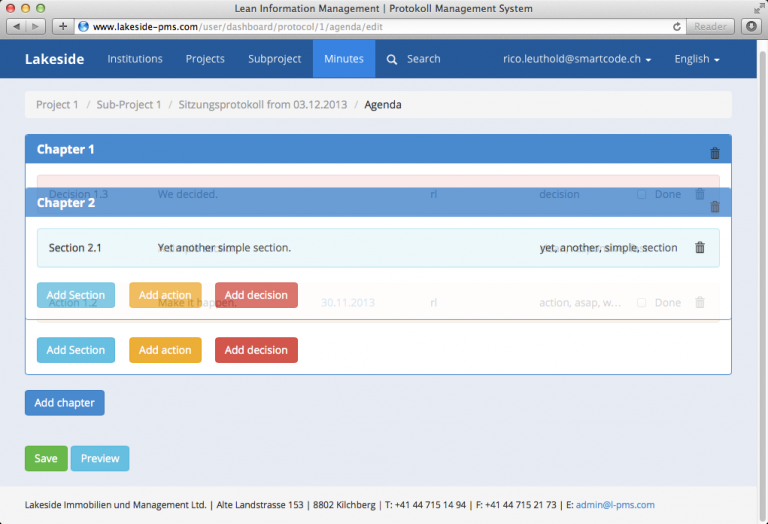Click the Chapter 1 header title
Screen dimensions: 768x524
(x=65, y=149)
